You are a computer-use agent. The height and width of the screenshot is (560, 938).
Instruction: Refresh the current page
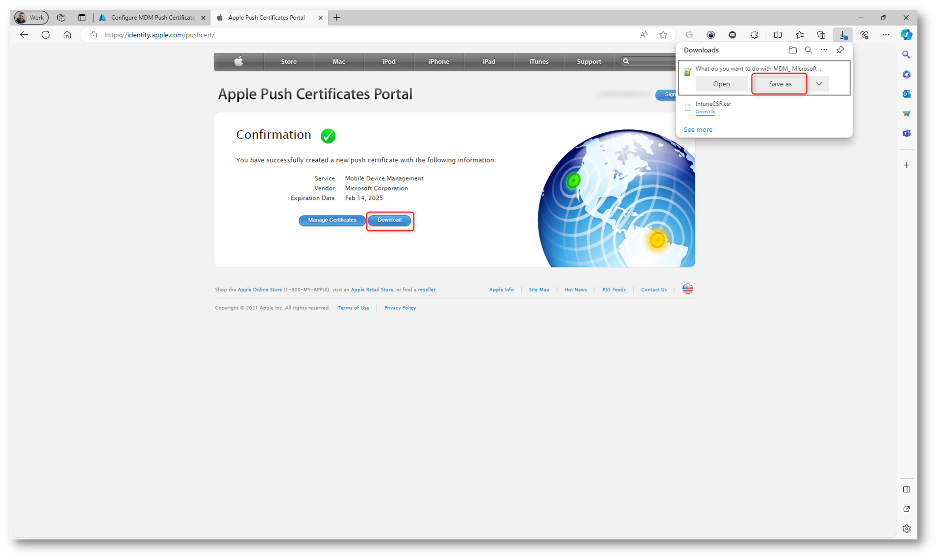(46, 35)
